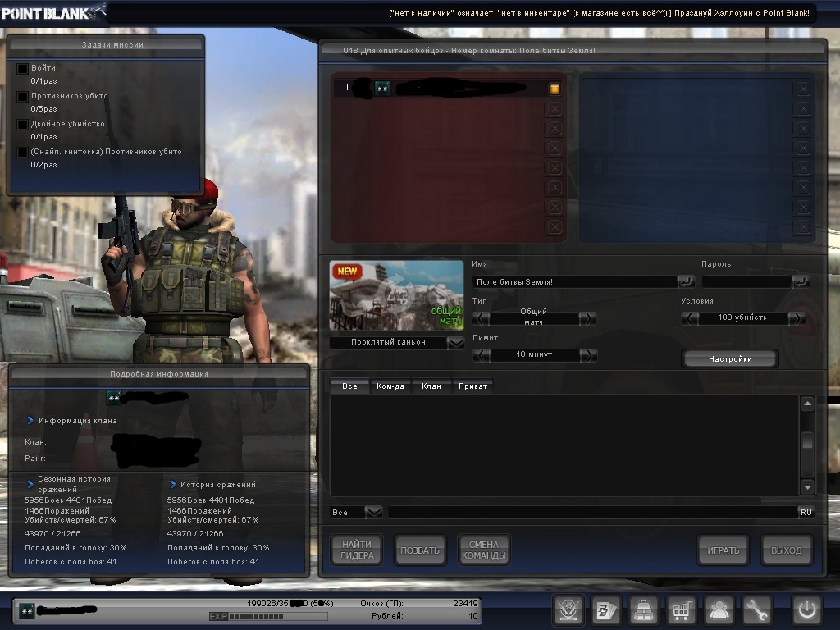Screen dimensions: 840x630
Task: Click the "Настройки" button
Action: [x=729, y=359]
